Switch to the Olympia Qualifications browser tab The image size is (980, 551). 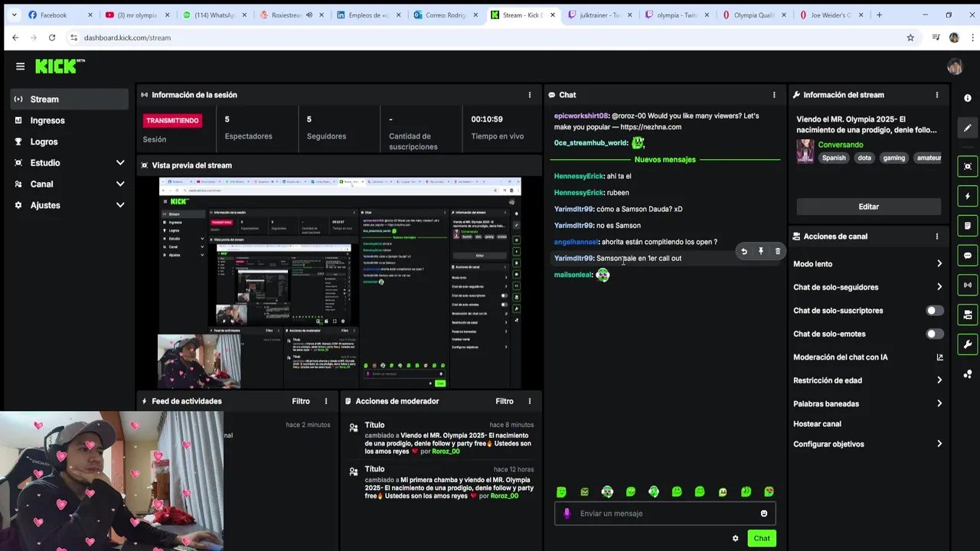coord(754,15)
